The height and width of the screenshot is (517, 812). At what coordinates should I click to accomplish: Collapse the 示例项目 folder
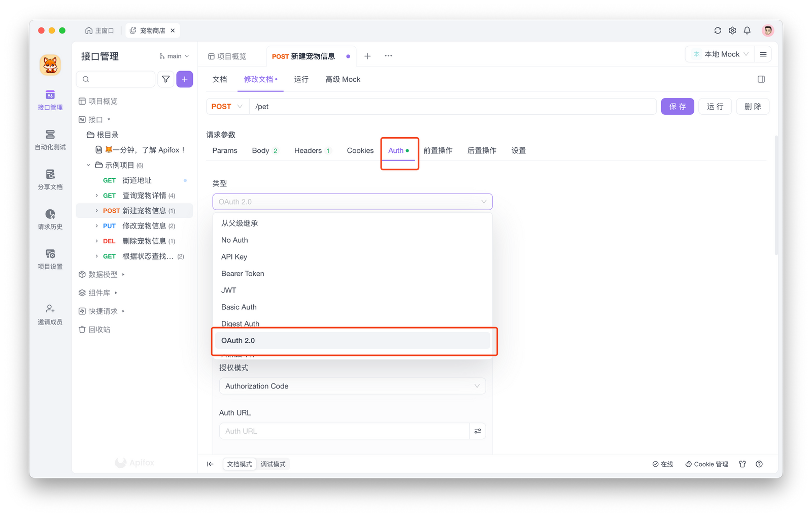[x=88, y=165]
